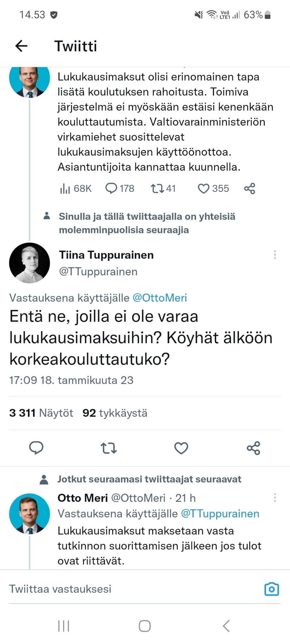The image size is (290, 644).
Task: View analytics of Otto Meri's 68K tweet
Action: point(76,189)
